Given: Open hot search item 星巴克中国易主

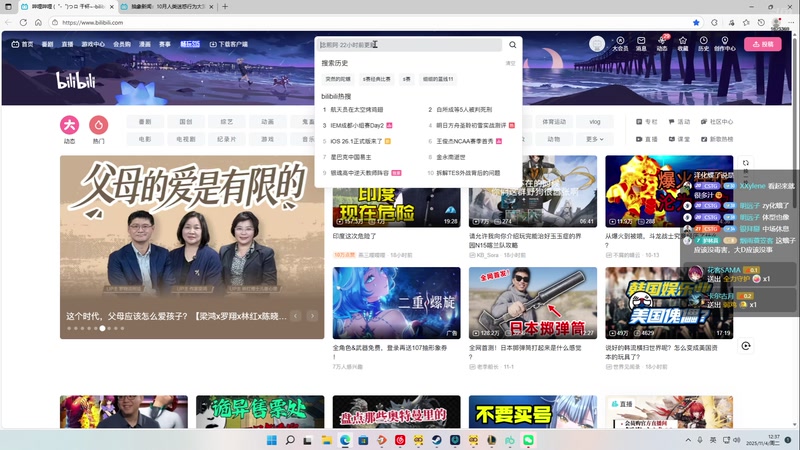Looking at the screenshot, I should pyautogui.click(x=351, y=157).
